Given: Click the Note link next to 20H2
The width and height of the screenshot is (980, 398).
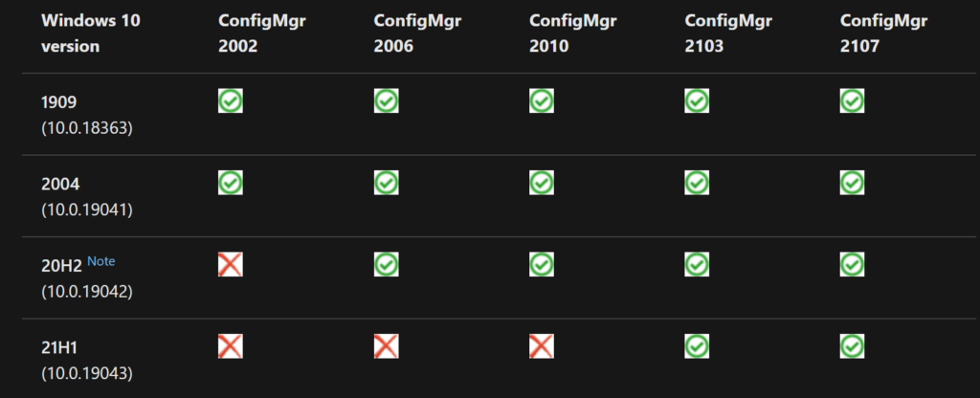Looking at the screenshot, I should [101, 261].
